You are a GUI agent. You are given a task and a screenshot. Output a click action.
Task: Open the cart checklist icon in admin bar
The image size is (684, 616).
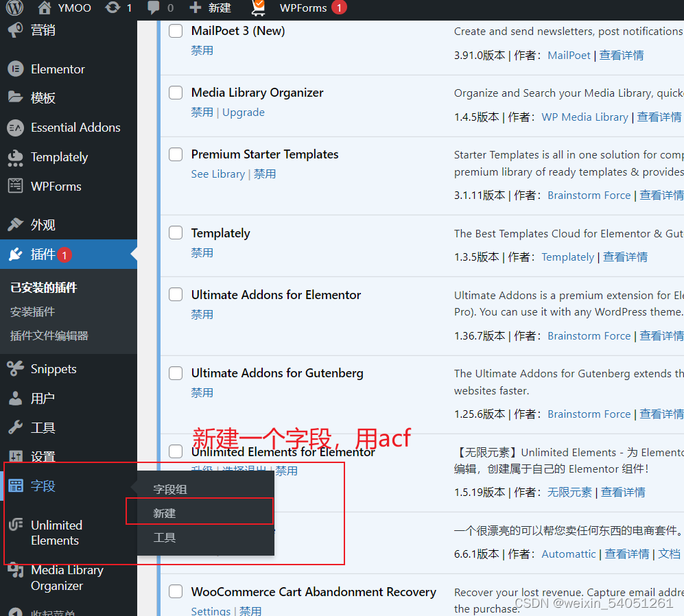(x=258, y=8)
